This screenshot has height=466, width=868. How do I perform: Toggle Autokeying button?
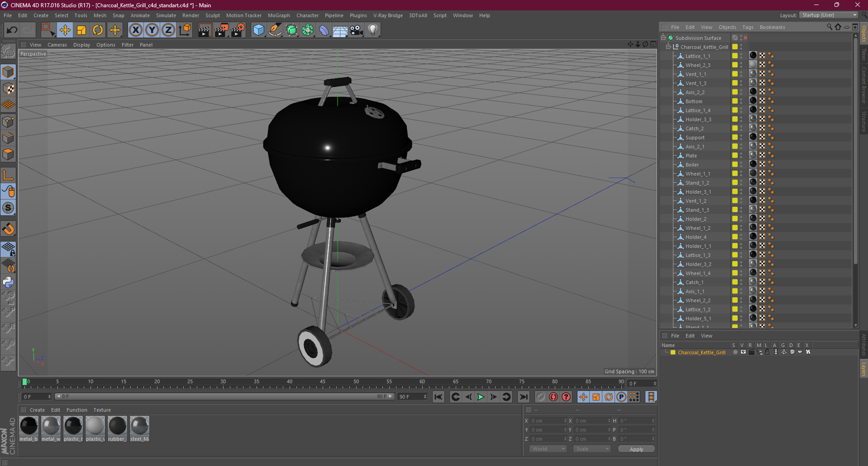click(553, 397)
